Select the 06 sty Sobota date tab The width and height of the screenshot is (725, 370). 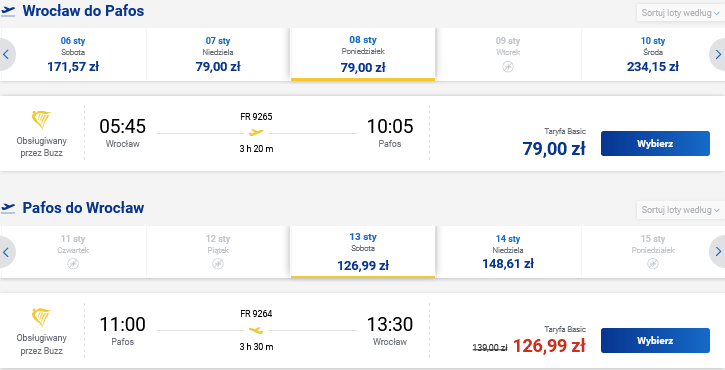point(73,54)
